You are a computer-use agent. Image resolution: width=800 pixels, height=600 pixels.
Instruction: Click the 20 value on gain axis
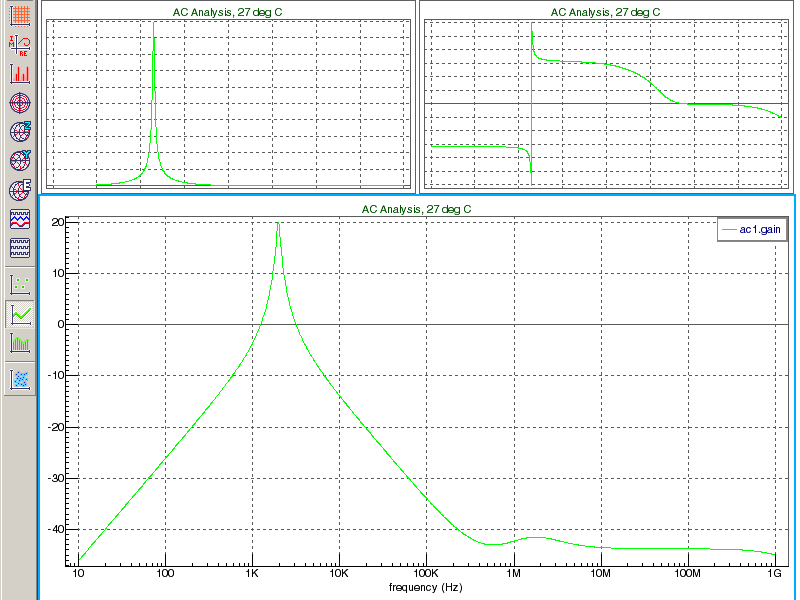click(x=58, y=222)
